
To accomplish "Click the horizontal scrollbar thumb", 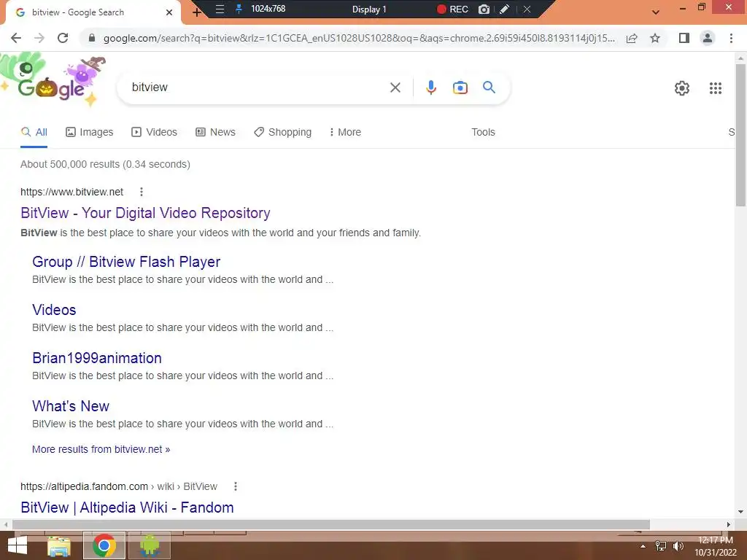I will click(331, 525).
